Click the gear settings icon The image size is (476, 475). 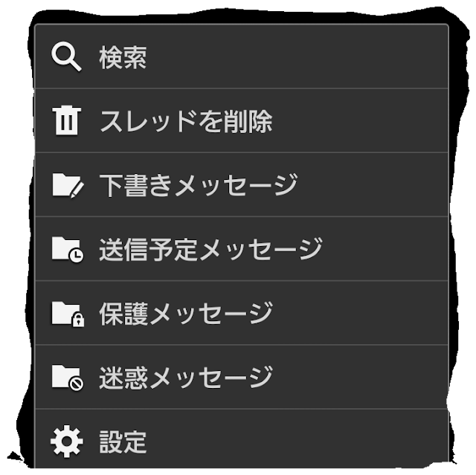pos(66,442)
